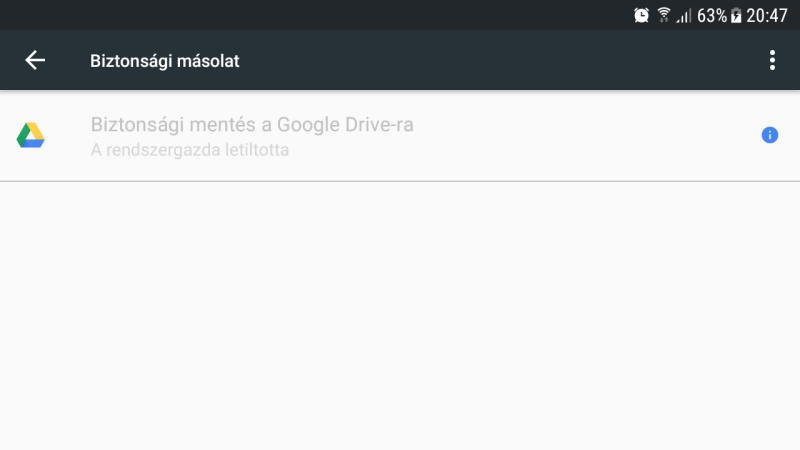Click the alarm clock status icon
The width and height of the screenshot is (800, 450).
642,15
